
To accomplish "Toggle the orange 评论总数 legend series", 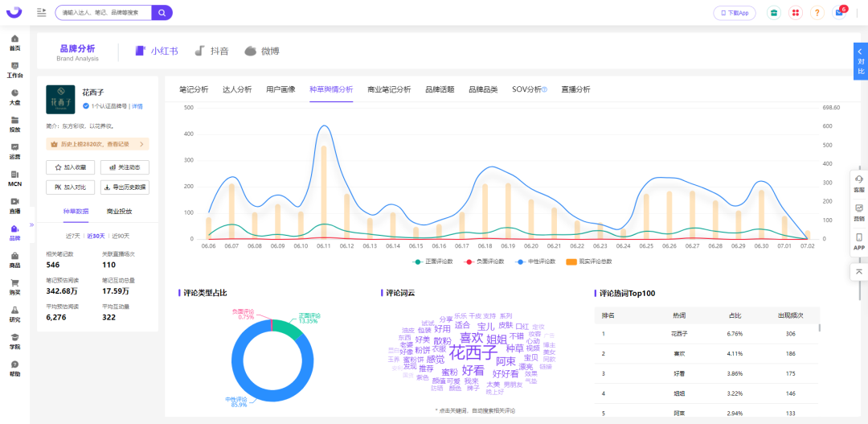I will click(589, 261).
